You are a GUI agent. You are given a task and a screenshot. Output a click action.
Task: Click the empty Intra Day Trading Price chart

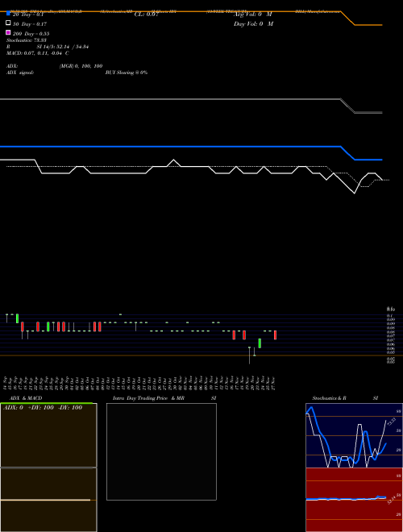[161, 451]
